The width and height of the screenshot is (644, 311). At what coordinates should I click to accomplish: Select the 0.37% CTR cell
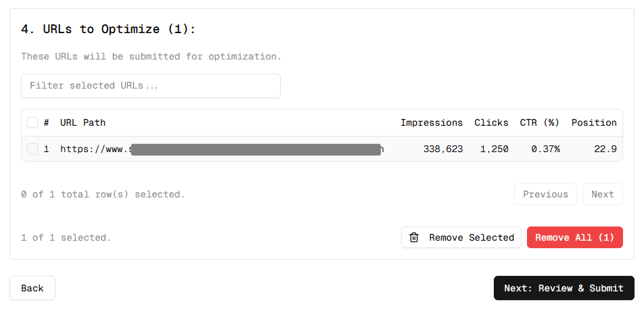pyautogui.click(x=545, y=149)
